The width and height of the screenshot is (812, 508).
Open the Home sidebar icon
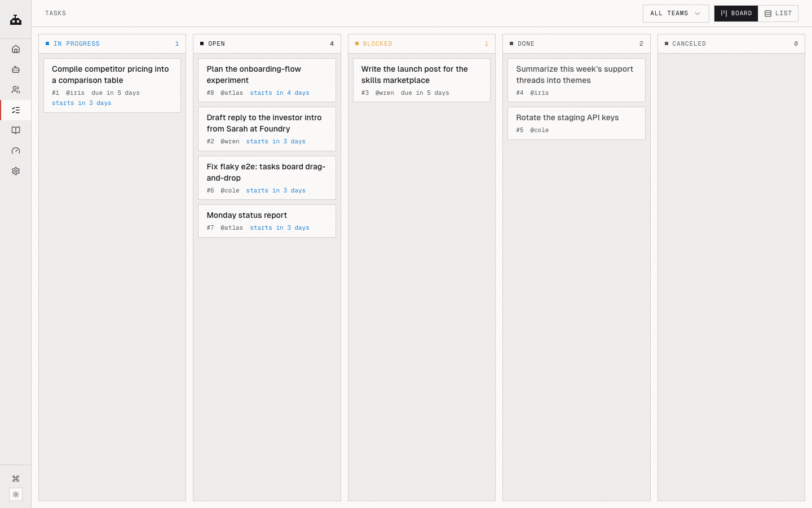point(16,49)
